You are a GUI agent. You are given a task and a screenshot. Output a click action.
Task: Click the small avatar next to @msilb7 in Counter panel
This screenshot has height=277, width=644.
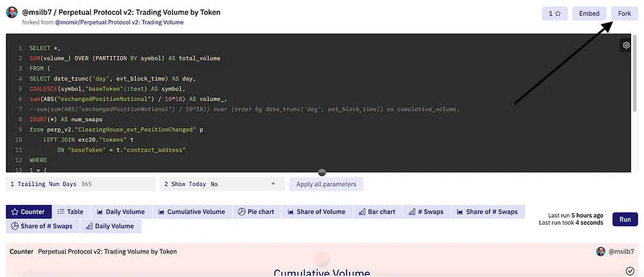click(x=600, y=251)
